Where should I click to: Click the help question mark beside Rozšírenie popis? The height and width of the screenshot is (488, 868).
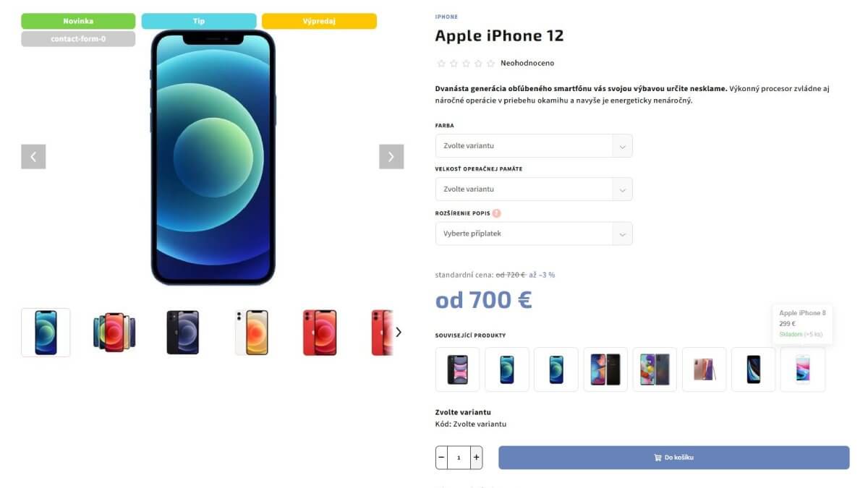point(496,213)
